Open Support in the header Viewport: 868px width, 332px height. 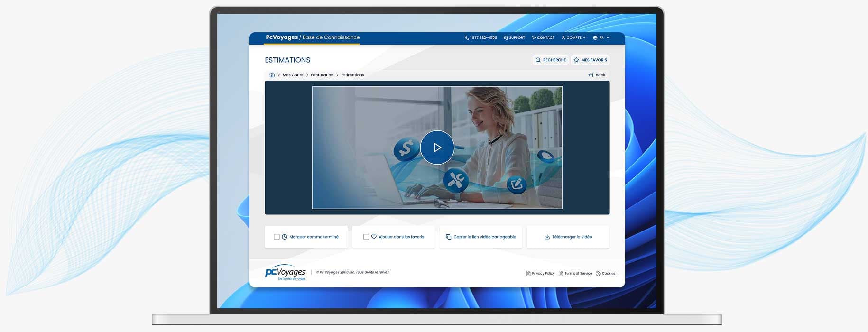514,37
